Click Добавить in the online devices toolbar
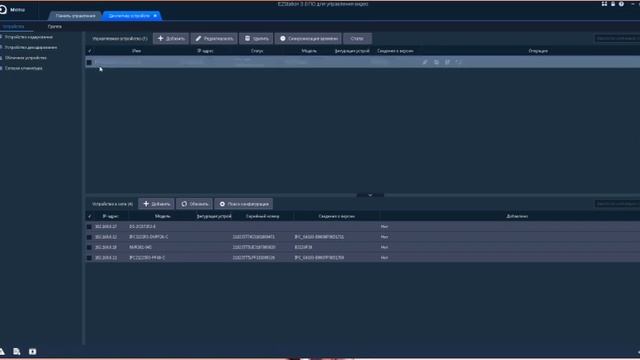Viewport: 640px width, 360px height. tap(156, 204)
